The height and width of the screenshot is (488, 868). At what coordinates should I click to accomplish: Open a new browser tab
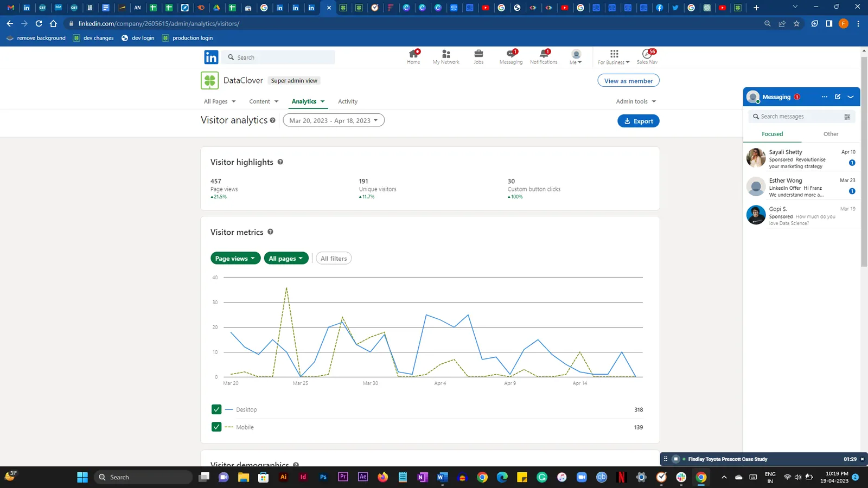point(756,8)
